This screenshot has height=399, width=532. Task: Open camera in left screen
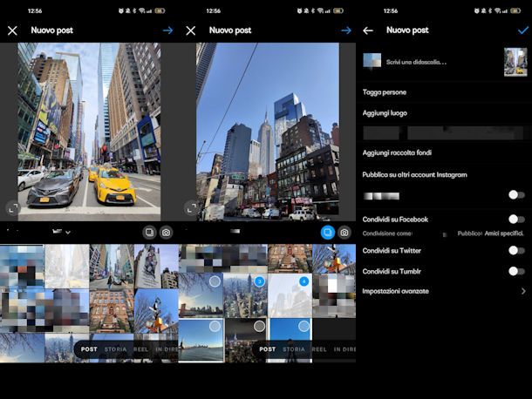pyautogui.click(x=167, y=233)
